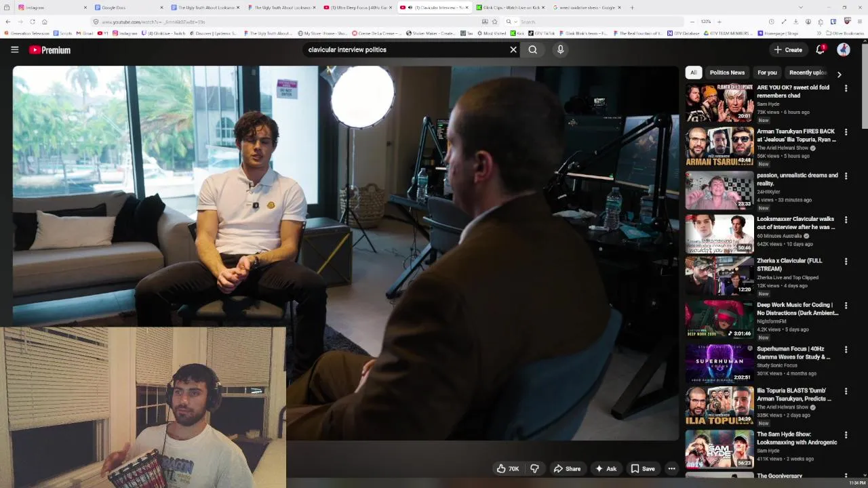The width and height of the screenshot is (868, 488).
Task: Open the Ask AI button
Action: point(606,468)
